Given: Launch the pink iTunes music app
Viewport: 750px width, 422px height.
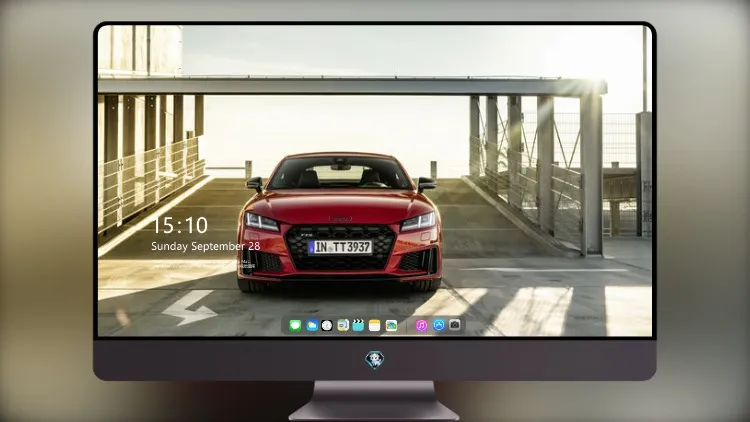Looking at the screenshot, I should coord(421,326).
